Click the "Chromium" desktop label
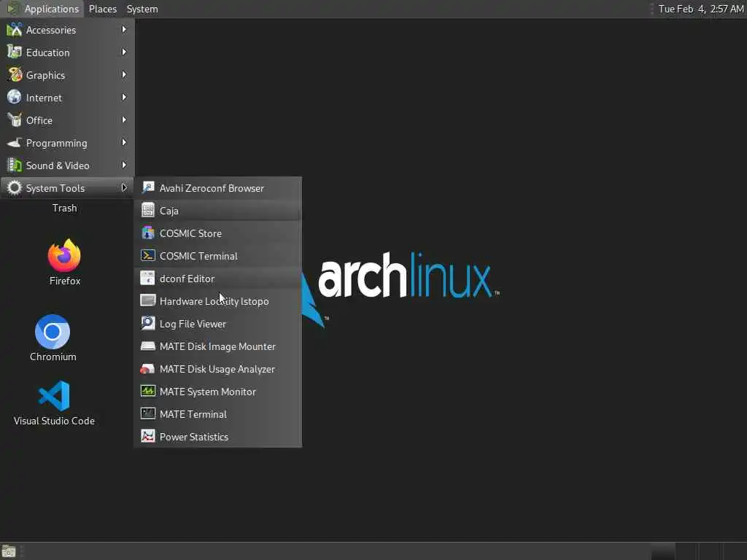Image resolution: width=747 pixels, height=560 pixels. [53, 357]
